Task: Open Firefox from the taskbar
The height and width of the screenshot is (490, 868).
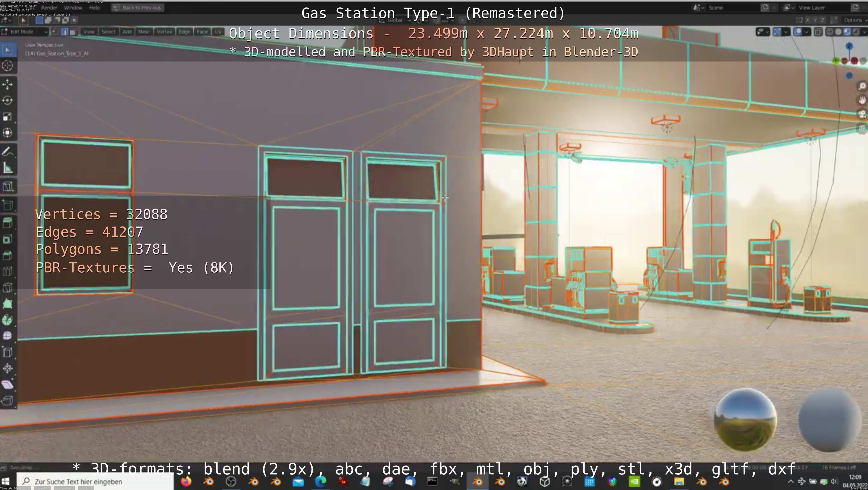Action: pyautogui.click(x=186, y=482)
